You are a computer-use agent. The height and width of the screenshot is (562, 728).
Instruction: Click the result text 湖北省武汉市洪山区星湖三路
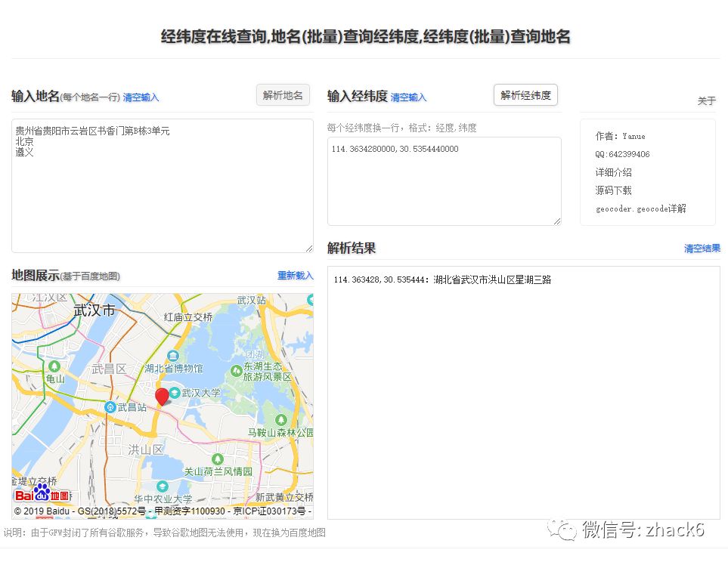tap(492, 279)
